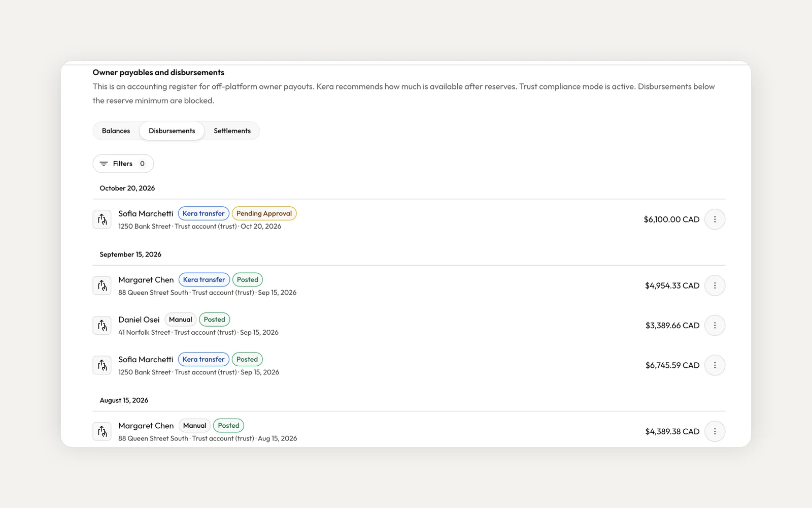Click the August 15, 2026 date header
Image resolution: width=812 pixels, height=508 pixels.
124,400
